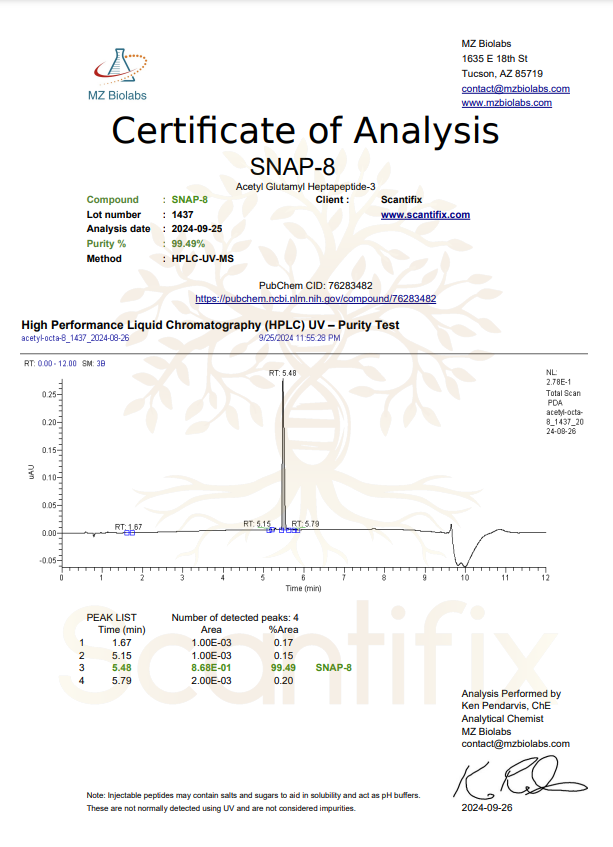
Task: Click Number of detected peaks: 4
Action: coord(235,617)
